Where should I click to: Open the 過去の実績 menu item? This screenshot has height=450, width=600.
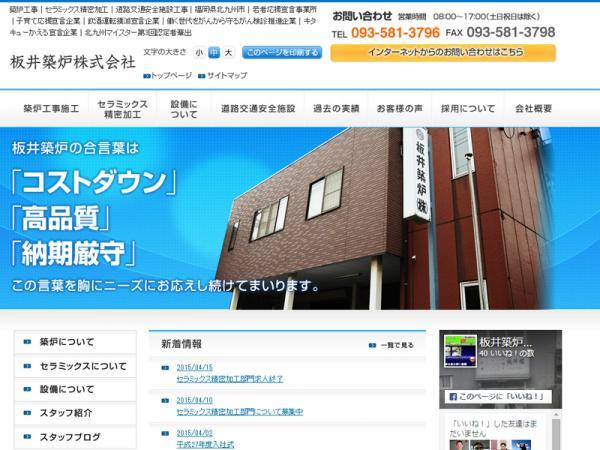[336, 109]
